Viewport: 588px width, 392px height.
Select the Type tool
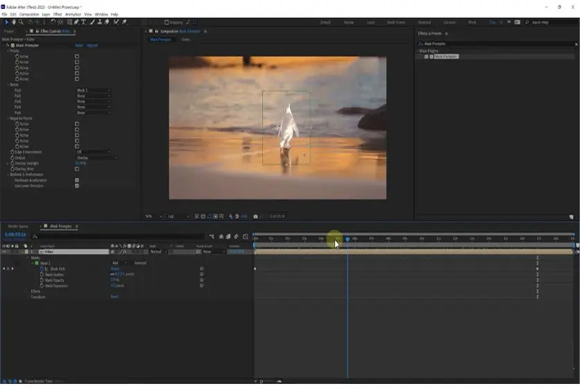pyautogui.click(x=83, y=22)
